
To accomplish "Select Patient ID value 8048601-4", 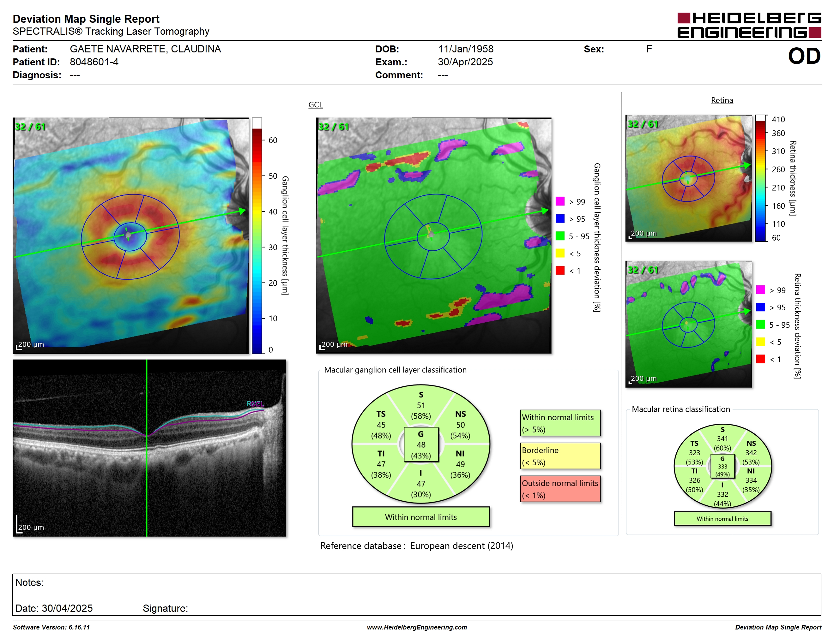I will coord(94,62).
